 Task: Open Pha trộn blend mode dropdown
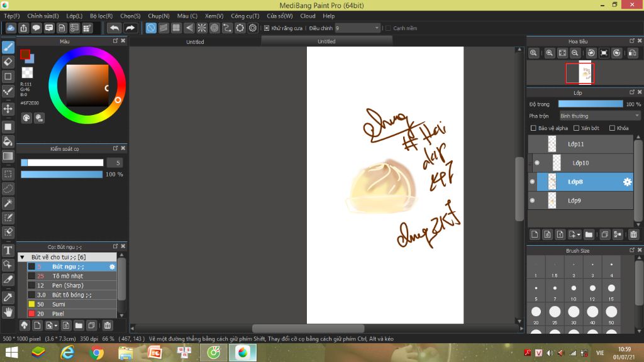point(599,116)
